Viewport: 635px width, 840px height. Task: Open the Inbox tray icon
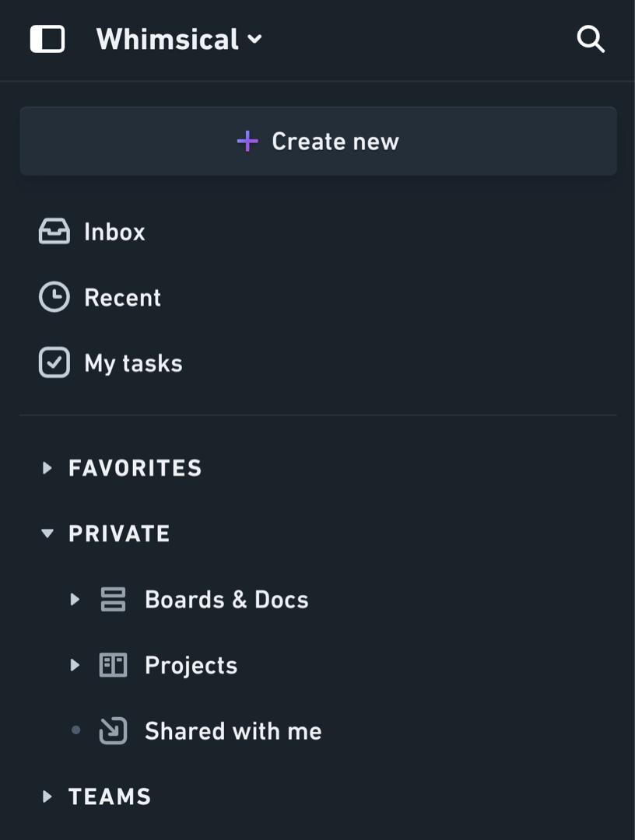click(x=54, y=232)
